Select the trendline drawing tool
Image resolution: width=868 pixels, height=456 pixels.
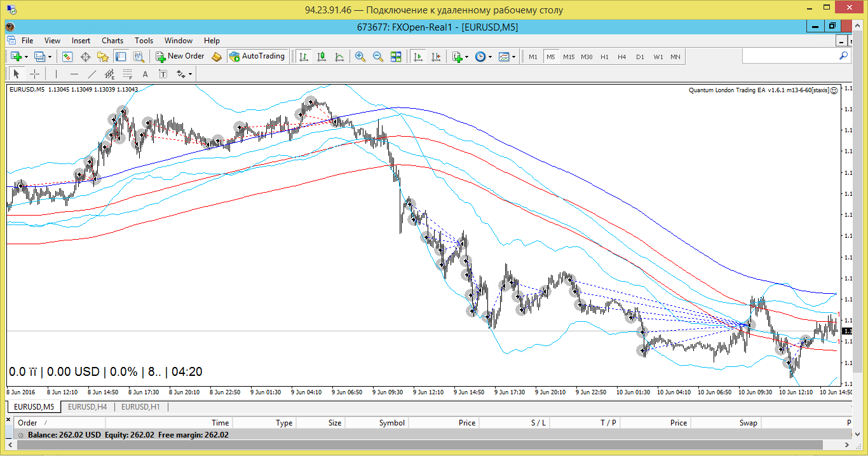[92, 74]
